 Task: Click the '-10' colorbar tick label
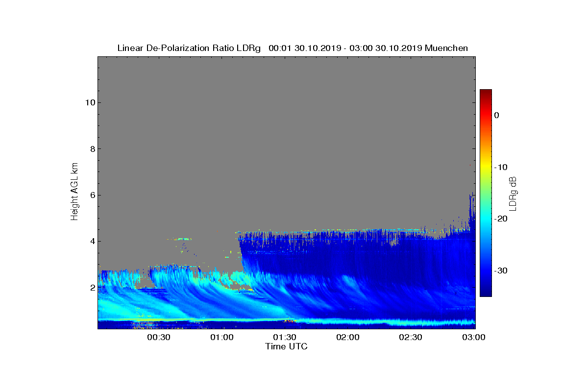tap(500, 167)
